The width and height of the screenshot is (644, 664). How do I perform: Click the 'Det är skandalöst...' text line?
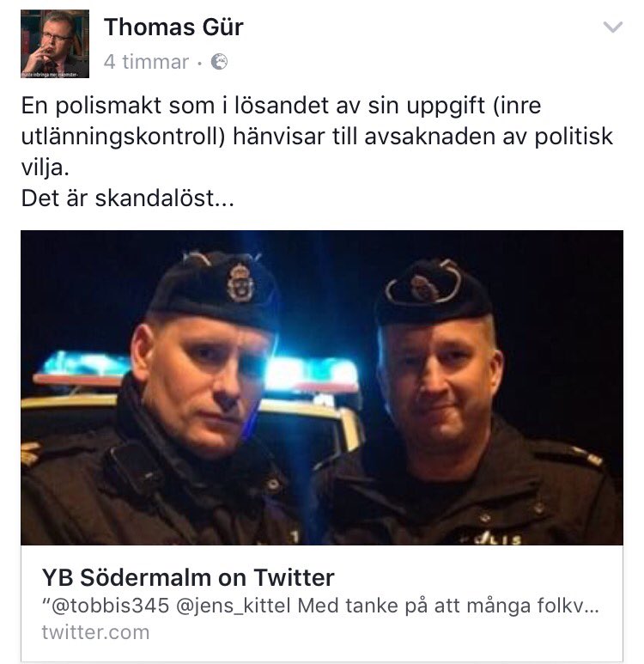pyautogui.click(x=127, y=198)
